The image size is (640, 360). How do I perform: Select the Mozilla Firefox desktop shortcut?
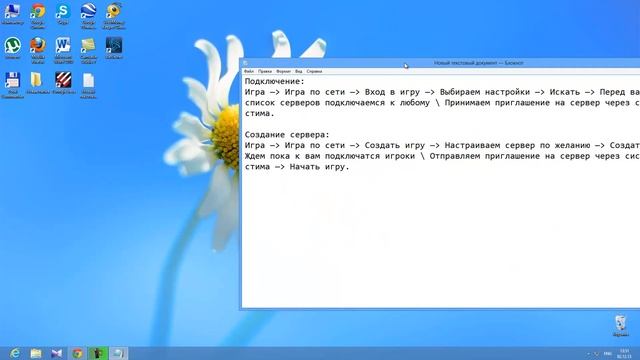click(38, 50)
